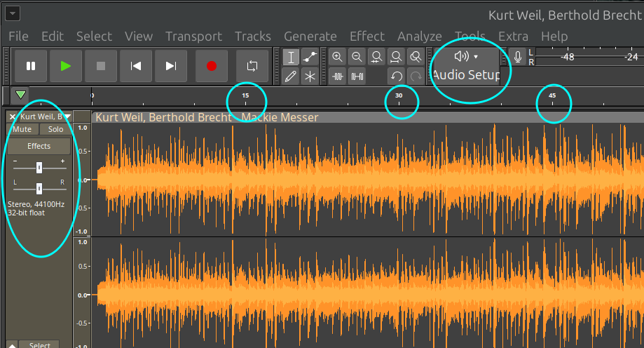Toggle the Loop playback button
The image size is (644, 348).
(x=252, y=66)
